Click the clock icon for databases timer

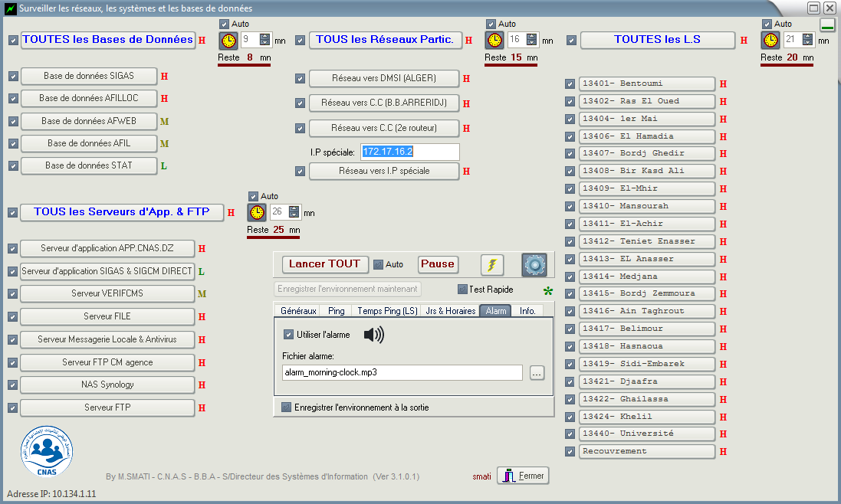pyautogui.click(x=228, y=41)
